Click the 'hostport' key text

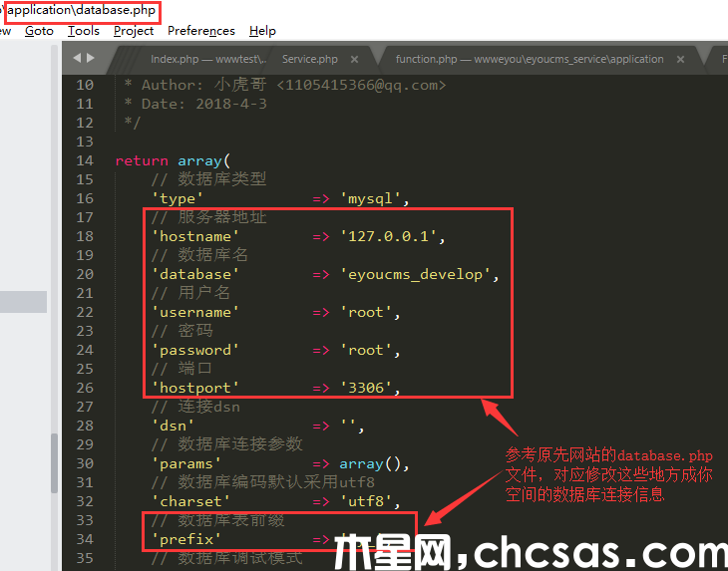click(x=195, y=388)
